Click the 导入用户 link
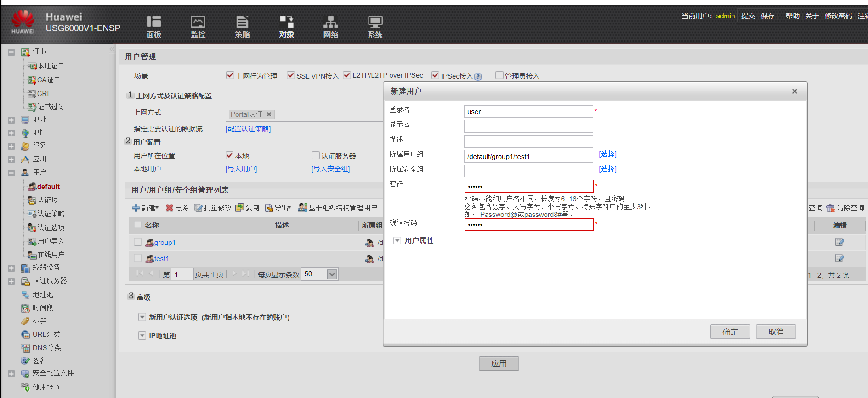Viewport: 868px width, 398px height. pos(241,169)
